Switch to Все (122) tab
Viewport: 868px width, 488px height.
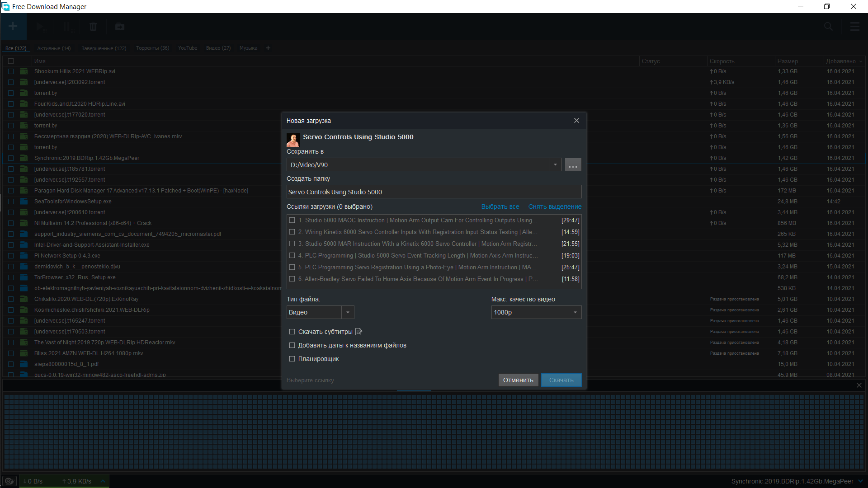(16, 48)
